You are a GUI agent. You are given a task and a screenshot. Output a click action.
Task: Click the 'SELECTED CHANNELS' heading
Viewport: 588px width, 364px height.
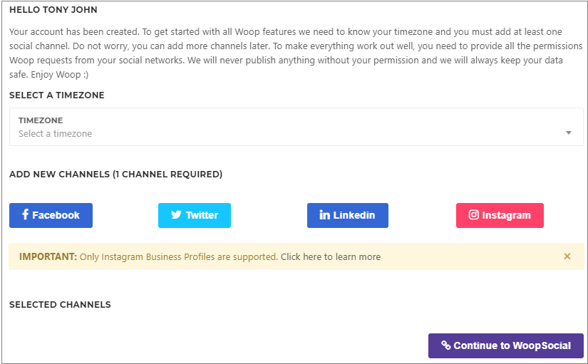pyautogui.click(x=60, y=304)
